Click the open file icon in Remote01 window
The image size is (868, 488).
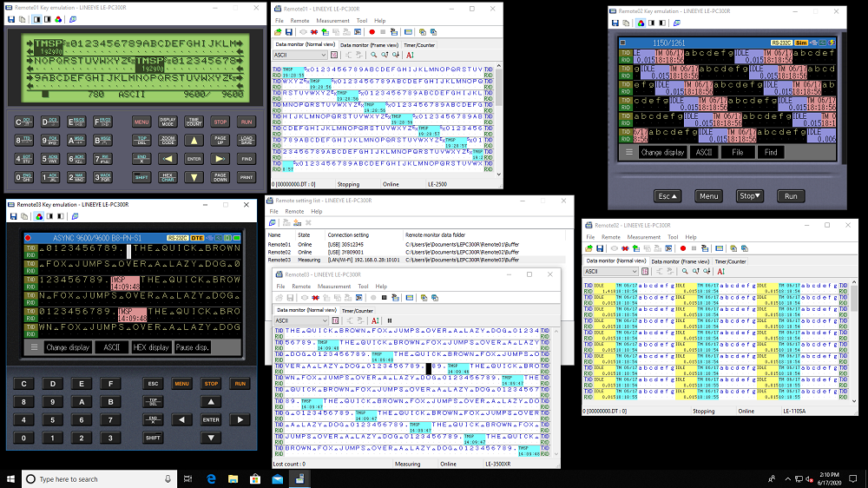(278, 32)
